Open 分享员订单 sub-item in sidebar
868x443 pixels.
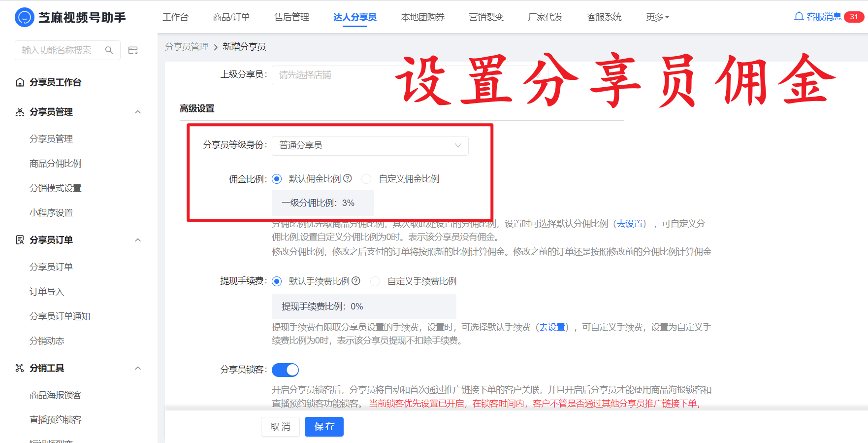click(51, 267)
